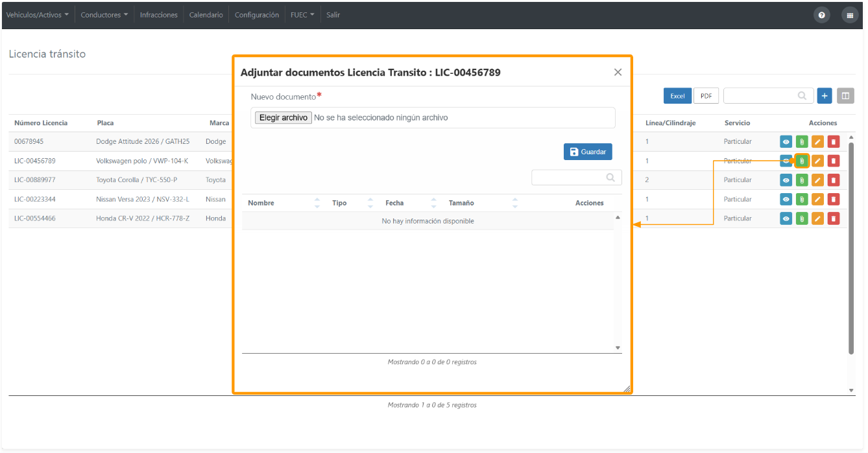Expand the FUEC dropdown menu
Screen dimensions: 868x453
[x=302, y=15]
